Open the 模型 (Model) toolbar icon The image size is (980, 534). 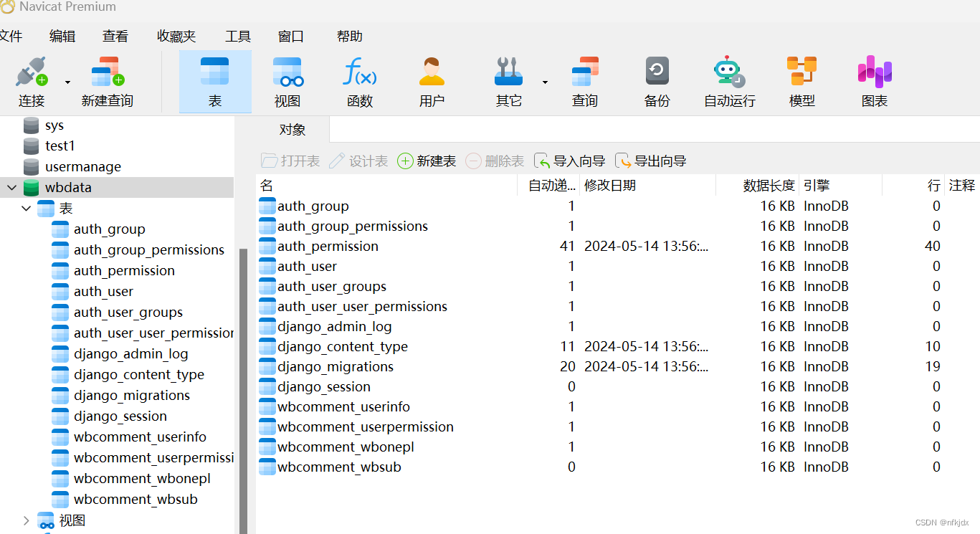pos(801,72)
